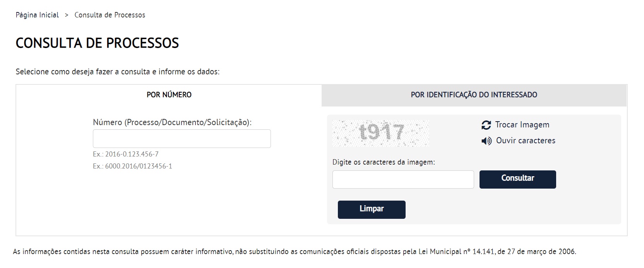Click the 'Número (Processo/Documento/Solicitação)' label
Viewport: 644px width, 268px height.
coord(172,122)
